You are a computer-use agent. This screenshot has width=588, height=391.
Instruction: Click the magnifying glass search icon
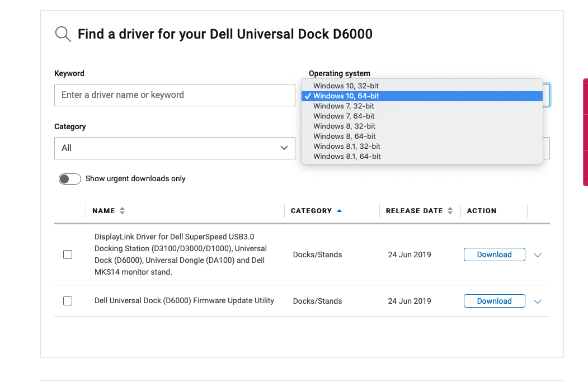63,35
